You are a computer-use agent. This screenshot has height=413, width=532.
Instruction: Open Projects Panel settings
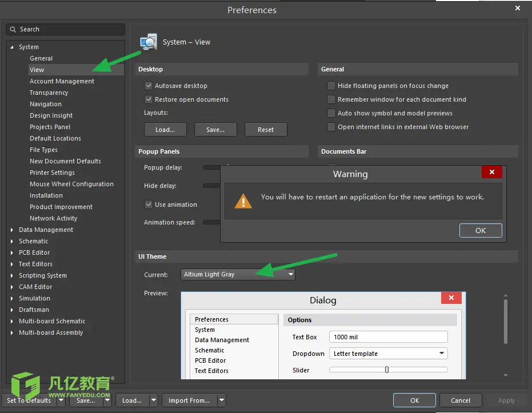click(50, 127)
